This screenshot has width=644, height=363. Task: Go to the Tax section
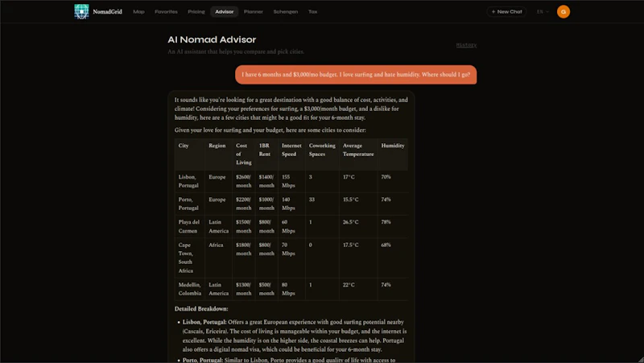point(312,12)
